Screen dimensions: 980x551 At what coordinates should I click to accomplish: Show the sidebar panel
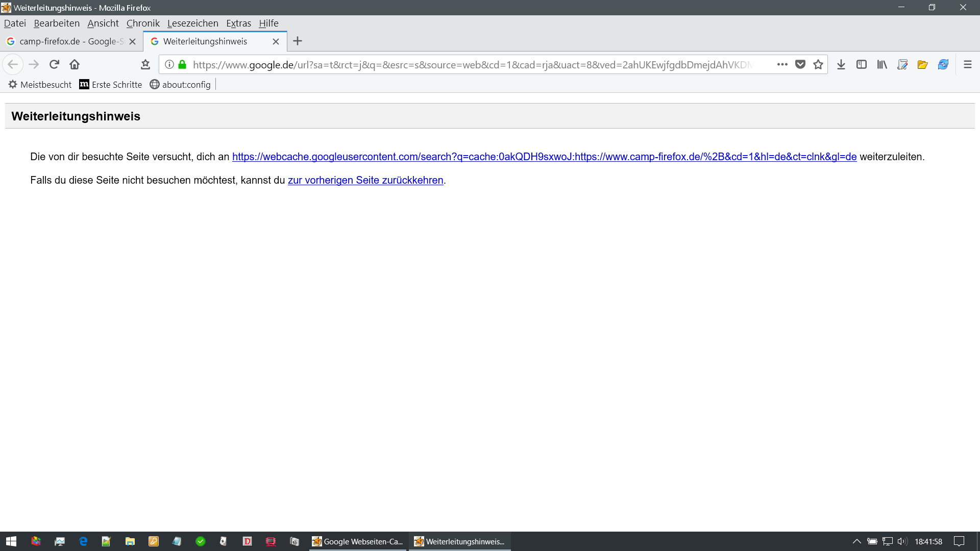pos(862,64)
